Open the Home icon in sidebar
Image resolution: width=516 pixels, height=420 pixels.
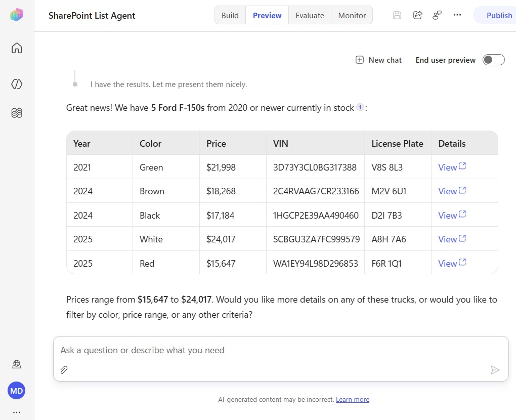17,48
